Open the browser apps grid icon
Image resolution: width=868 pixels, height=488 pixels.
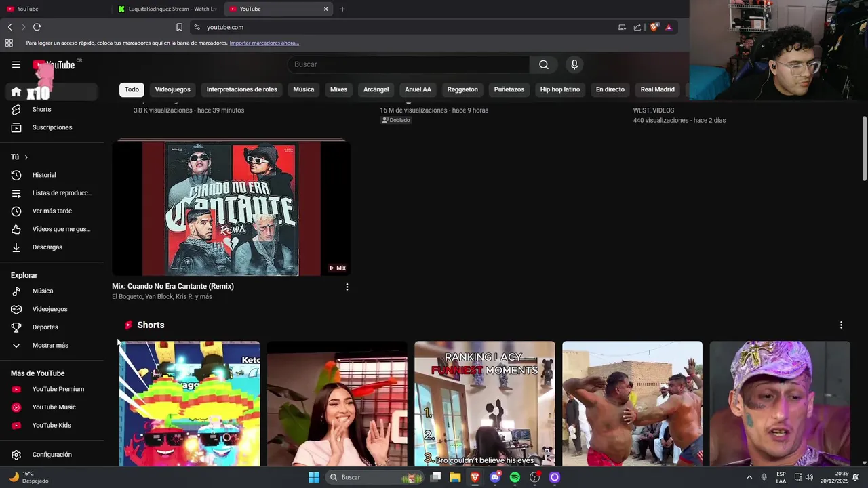point(9,43)
